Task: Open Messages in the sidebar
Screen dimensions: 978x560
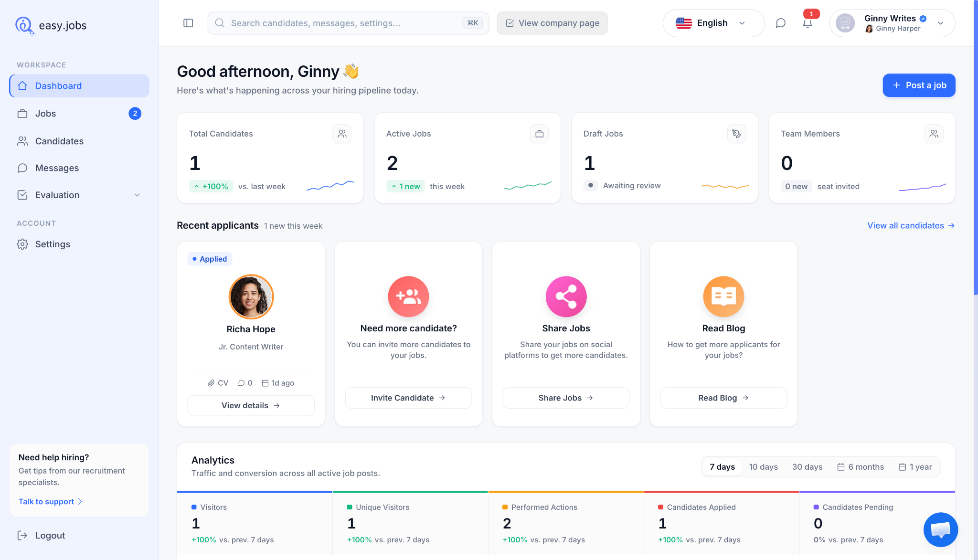Action: tap(79, 168)
